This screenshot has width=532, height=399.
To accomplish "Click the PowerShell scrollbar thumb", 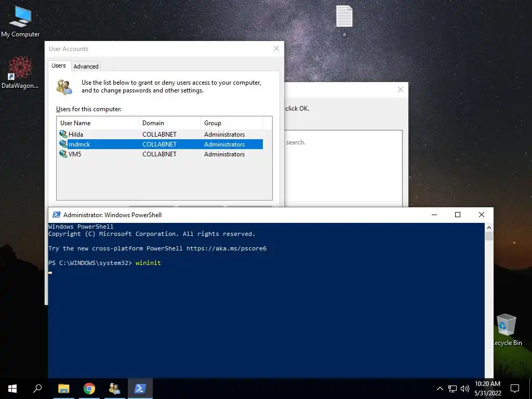I will click(489, 236).
